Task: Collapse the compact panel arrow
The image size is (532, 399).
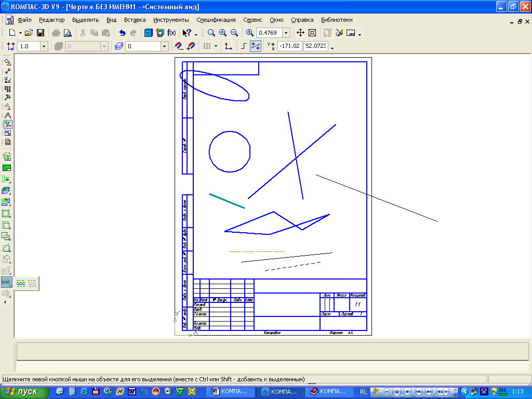Action: [5, 302]
